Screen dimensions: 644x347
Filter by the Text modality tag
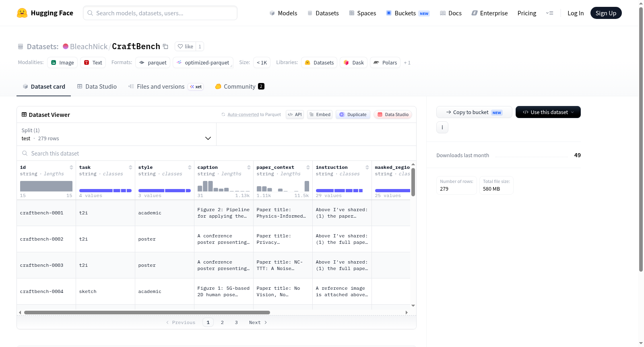tap(93, 62)
